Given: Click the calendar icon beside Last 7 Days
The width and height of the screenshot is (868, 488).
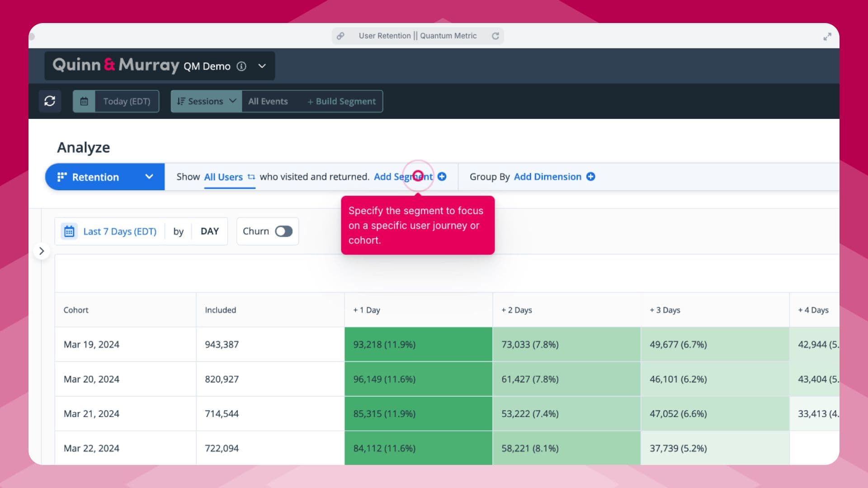Looking at the screenshot, I should (69, 231).
